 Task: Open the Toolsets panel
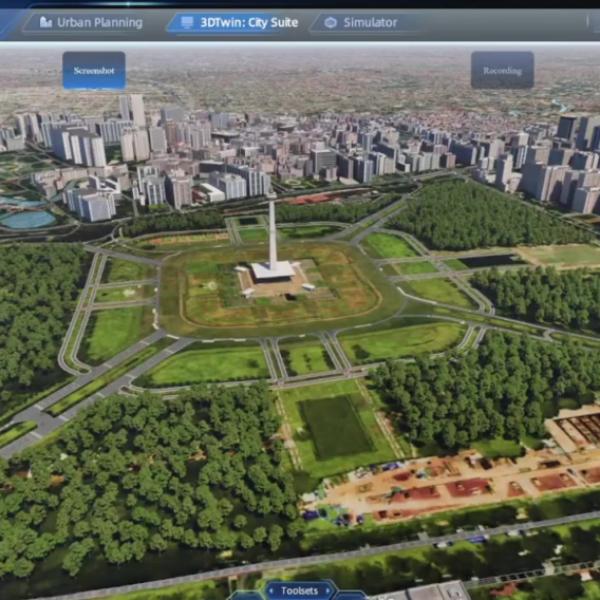click(299, 591)
